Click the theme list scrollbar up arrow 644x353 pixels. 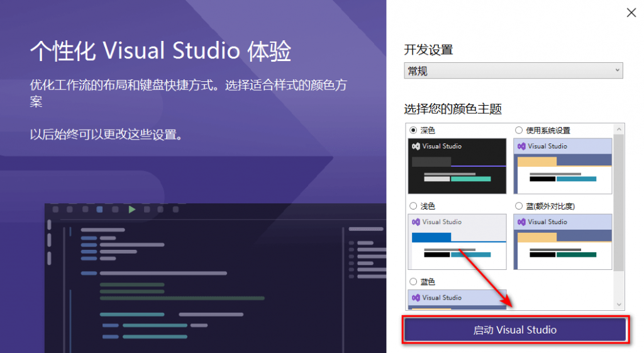pos(619,130)
